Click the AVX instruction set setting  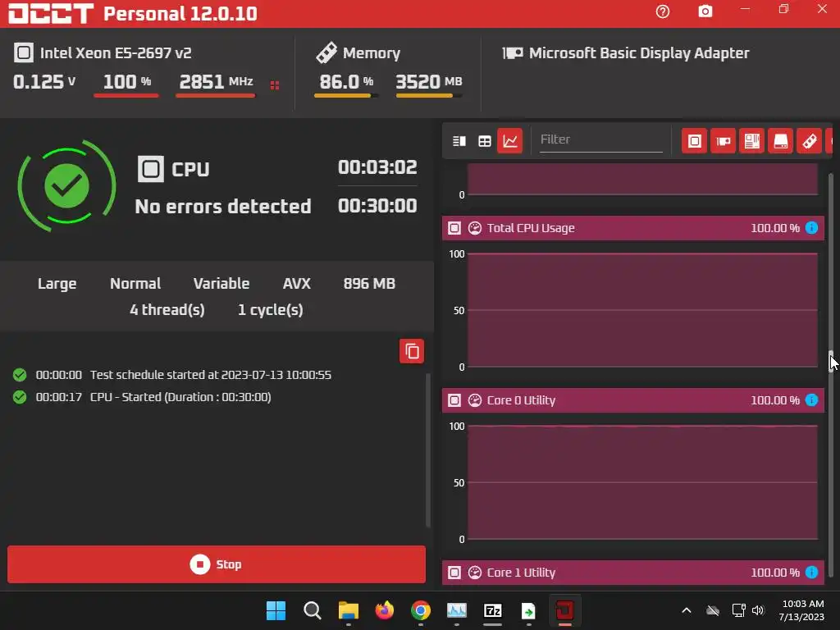[296, 283]
